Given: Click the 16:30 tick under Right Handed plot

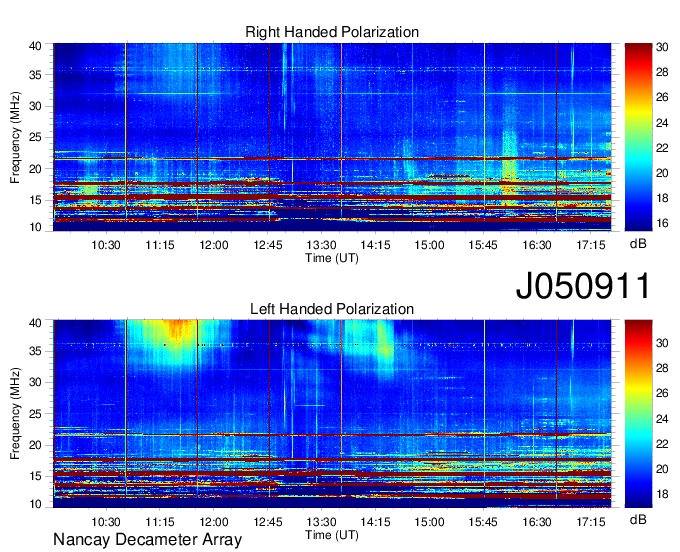Looking at the screenshot, I should click(537, 245).
